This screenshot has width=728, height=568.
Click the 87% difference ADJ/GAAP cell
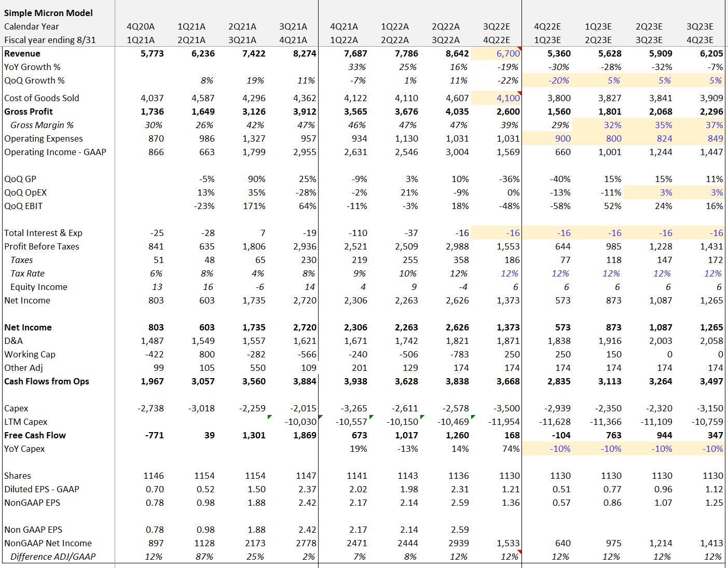point(204,557)
